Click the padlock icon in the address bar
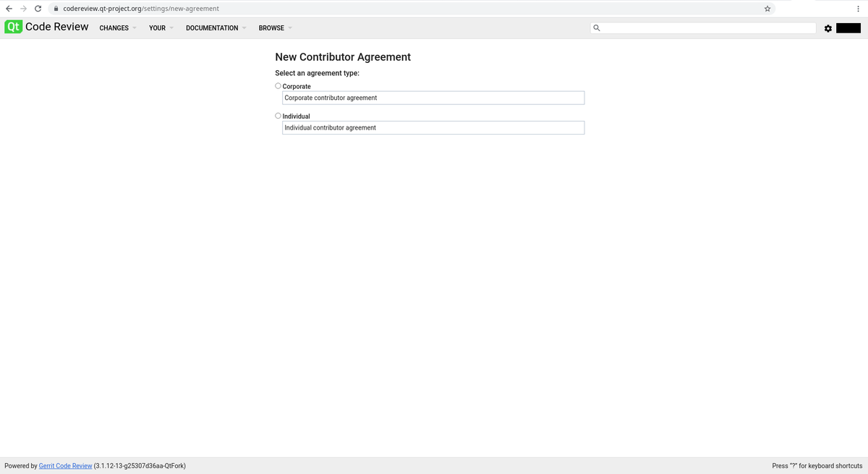 [56, 9]
